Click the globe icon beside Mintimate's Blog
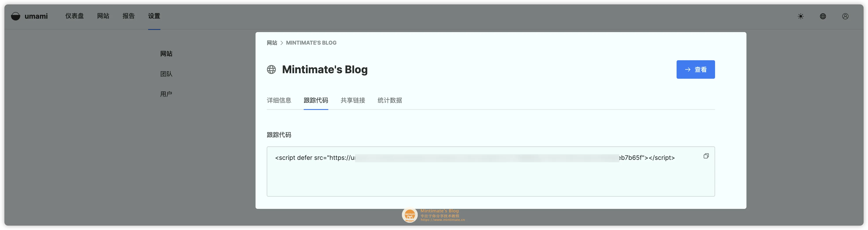The image size is (868, 230). pos(271,69)
